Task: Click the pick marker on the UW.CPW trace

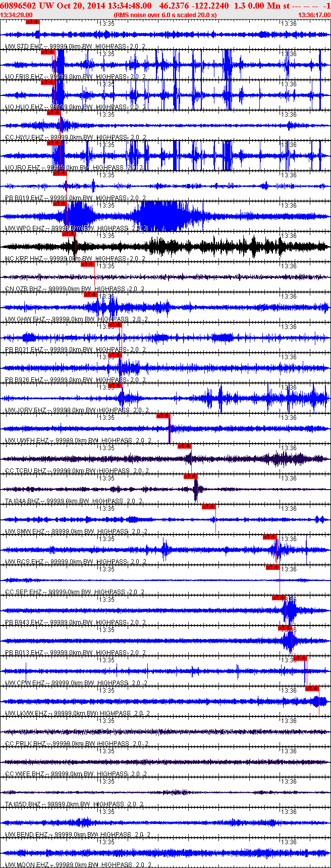Action: pos(300,658)
